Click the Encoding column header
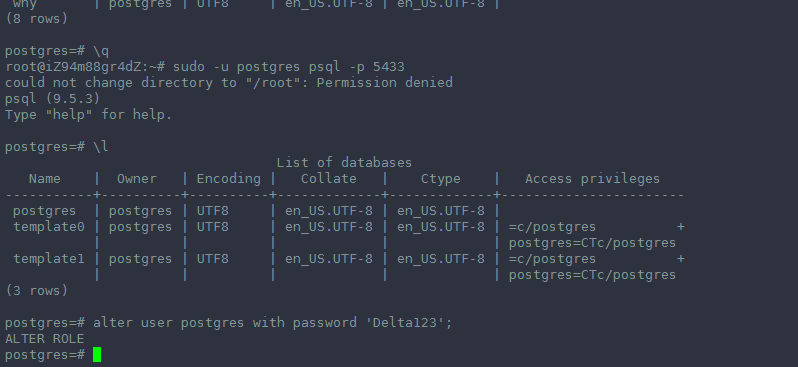This screenshot has width=798, height=367. point(229,179)
